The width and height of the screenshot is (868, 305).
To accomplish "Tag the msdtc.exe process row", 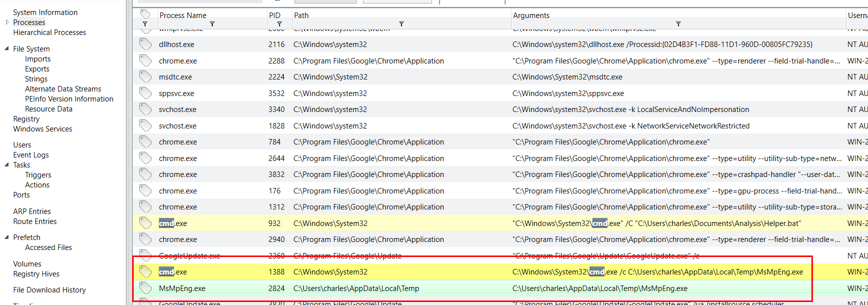I will point(145,77).
